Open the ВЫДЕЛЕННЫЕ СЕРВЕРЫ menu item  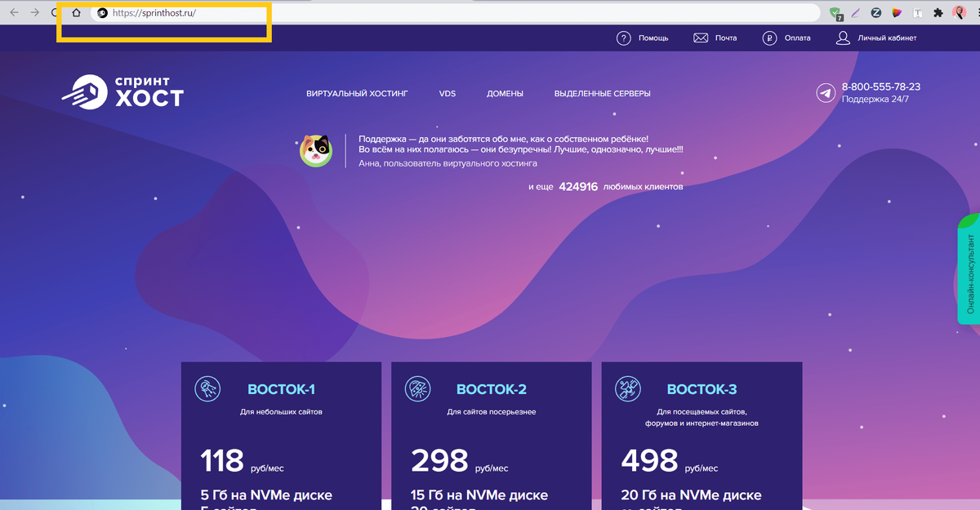point(602,94)
